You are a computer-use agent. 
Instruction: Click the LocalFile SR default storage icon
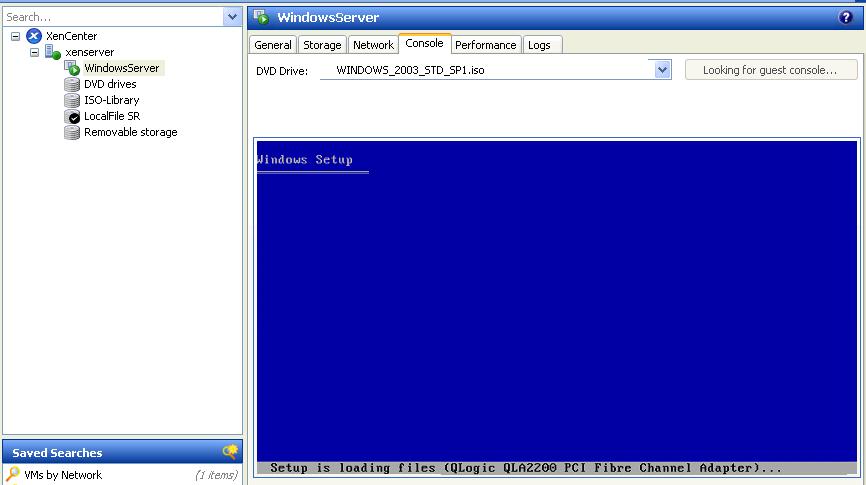click(72, 116)
